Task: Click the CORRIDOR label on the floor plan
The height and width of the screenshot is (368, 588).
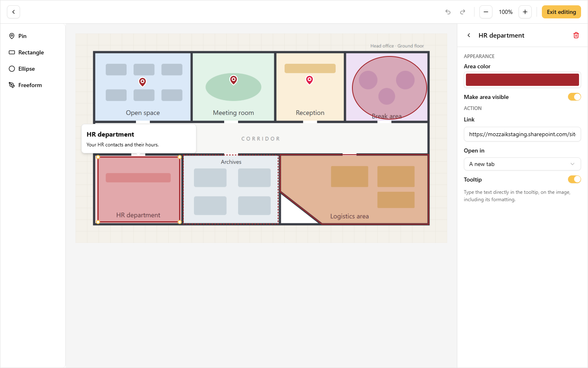Action: tap(261, 139)
